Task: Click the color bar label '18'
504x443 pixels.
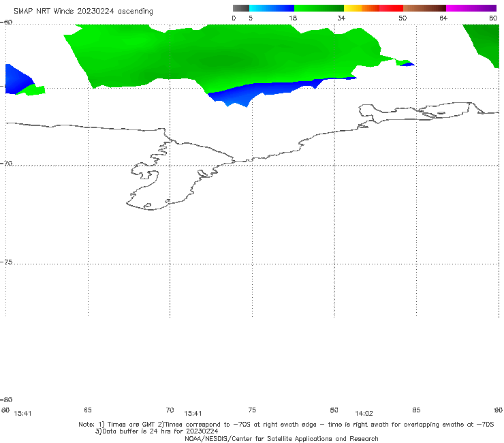Action: click(x=293, y=18)
